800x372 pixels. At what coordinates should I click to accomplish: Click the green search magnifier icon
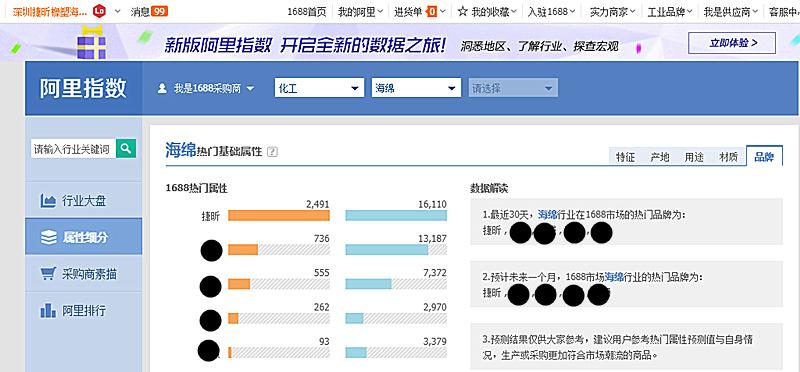point(126,148)
